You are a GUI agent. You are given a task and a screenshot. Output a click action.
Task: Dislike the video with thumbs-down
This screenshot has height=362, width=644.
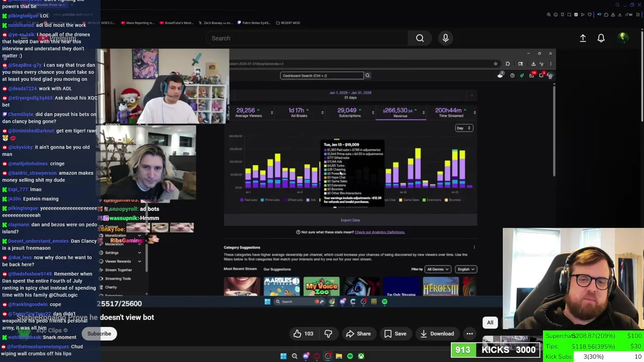[328, 333]
